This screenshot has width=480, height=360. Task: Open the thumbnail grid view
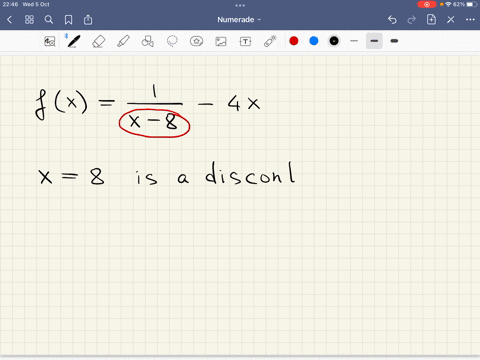(29, 20)
